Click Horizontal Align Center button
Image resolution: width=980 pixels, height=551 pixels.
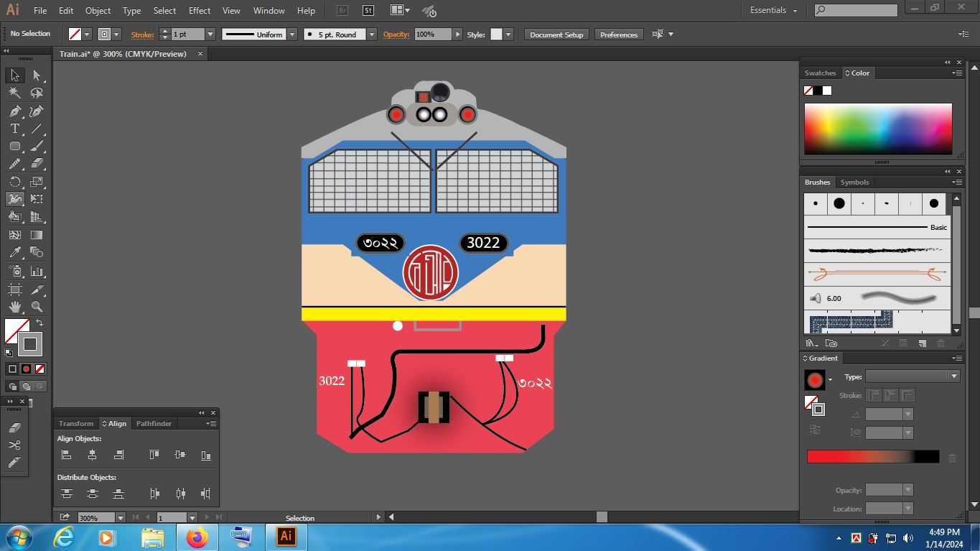click(92, 455)
